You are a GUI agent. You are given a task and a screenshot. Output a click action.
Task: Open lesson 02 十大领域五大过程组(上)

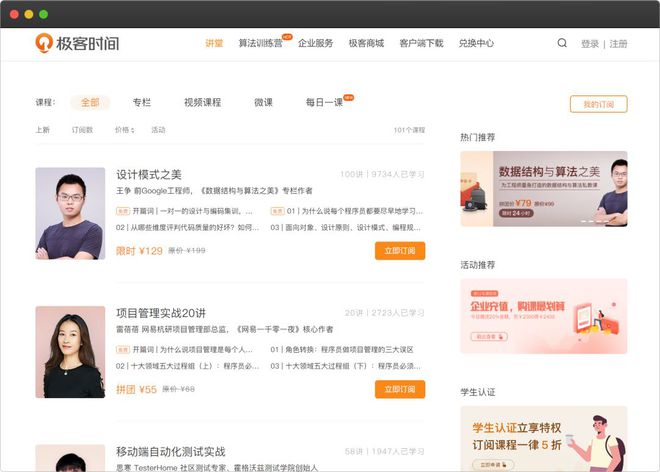[187, 366]
